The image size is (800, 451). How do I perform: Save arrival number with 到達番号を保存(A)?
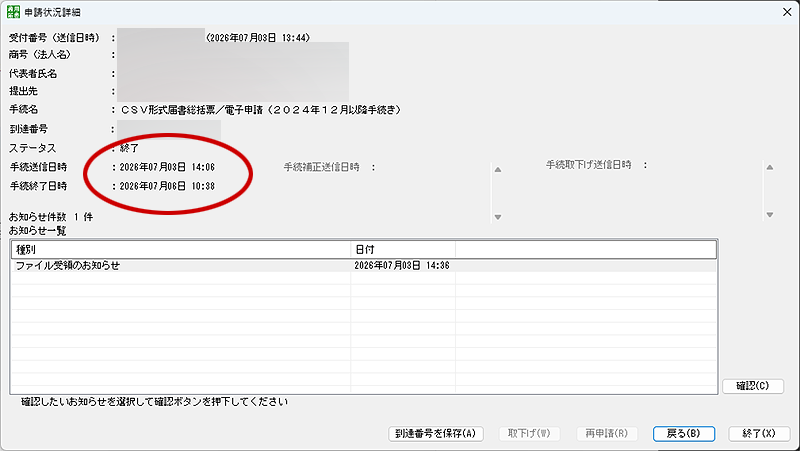(x=436, y=434)
